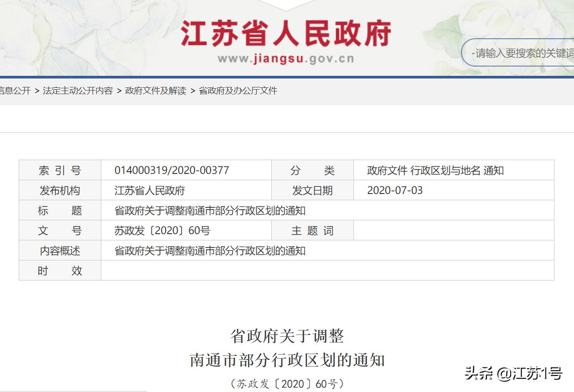Select the 发文日期 cell showing 2020-07-03
Viewport: 574px width, 392px height.
click(x=395, y=190)
